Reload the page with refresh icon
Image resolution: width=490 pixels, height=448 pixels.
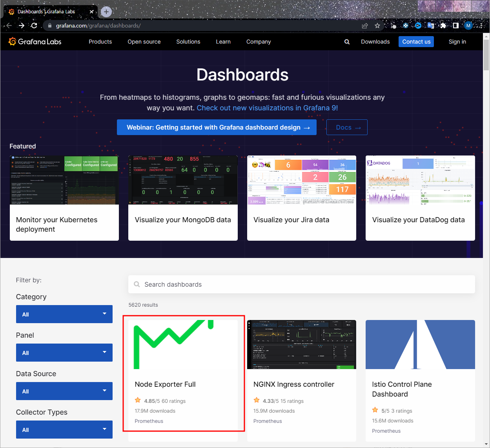pos(35,26)
